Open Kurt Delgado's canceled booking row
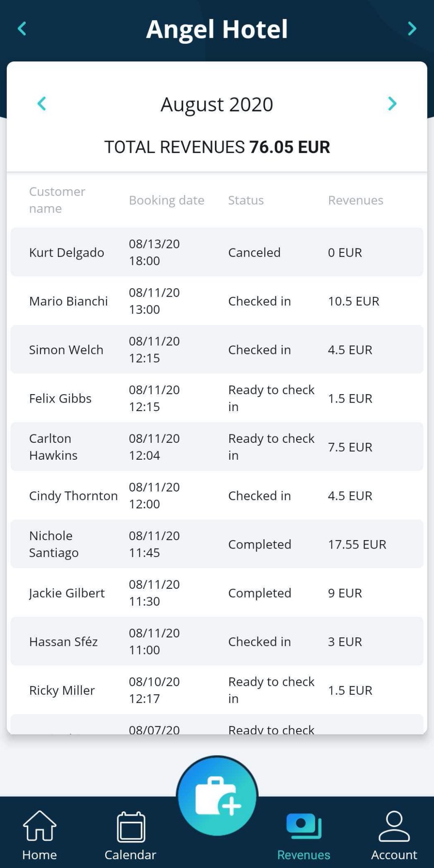Image resolution: width=434 pixels, height=868 pixels. [x=217, y=252]
